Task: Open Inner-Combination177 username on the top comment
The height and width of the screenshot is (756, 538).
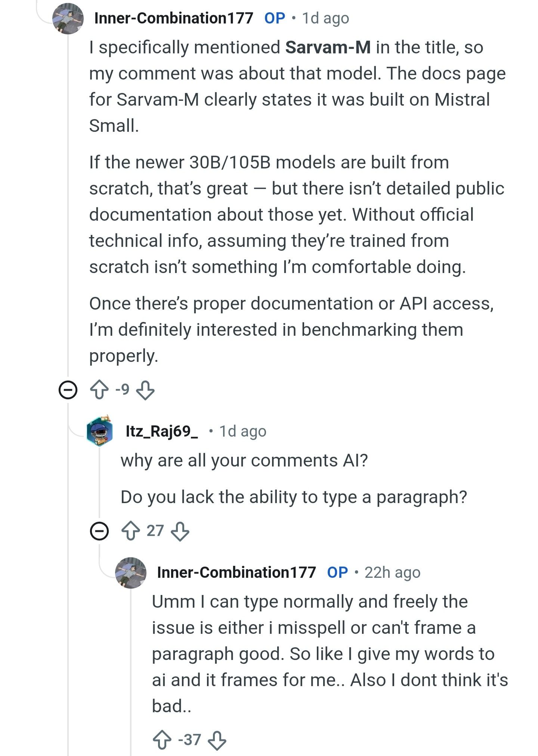Action: [174, 18]
